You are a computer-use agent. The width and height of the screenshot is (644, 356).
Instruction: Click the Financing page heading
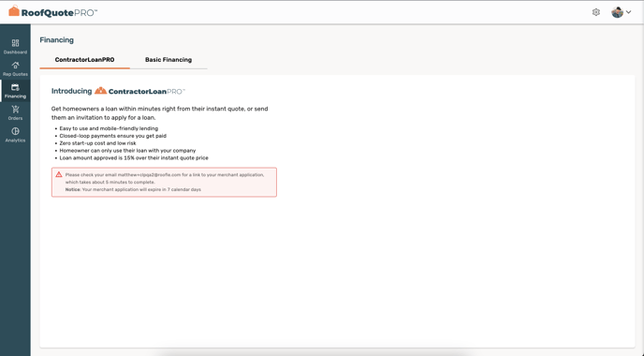[57, 40]
